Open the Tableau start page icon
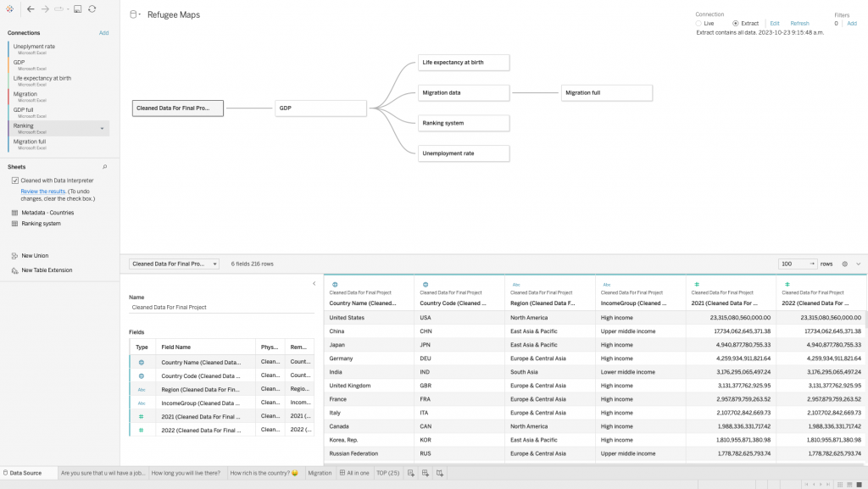This screenshot has width=868, height=489. tap(9, 8)
